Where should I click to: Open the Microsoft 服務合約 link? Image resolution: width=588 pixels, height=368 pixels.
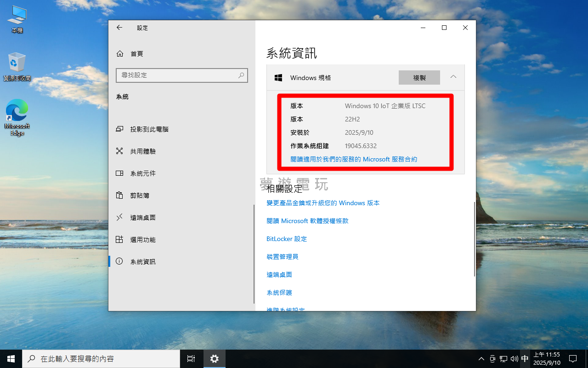tap(354, 160)
